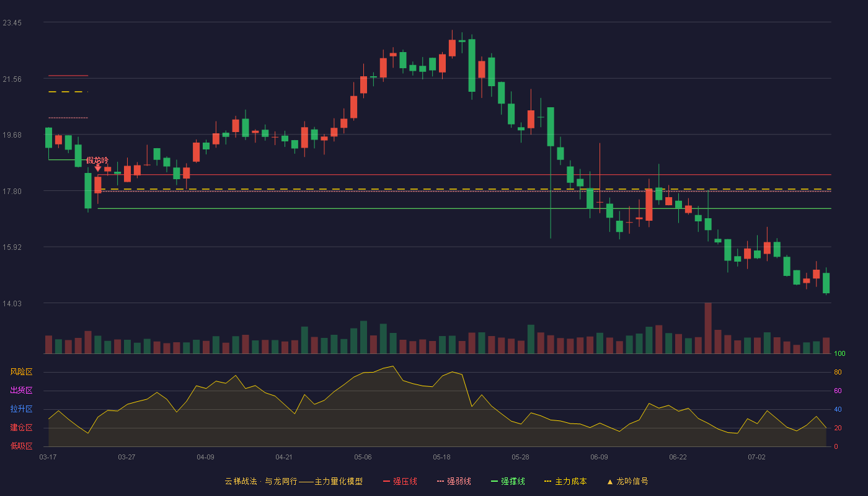Click the 拉升区 zone label
This screenshot has width=868, height=496.
tap(21, 409)
